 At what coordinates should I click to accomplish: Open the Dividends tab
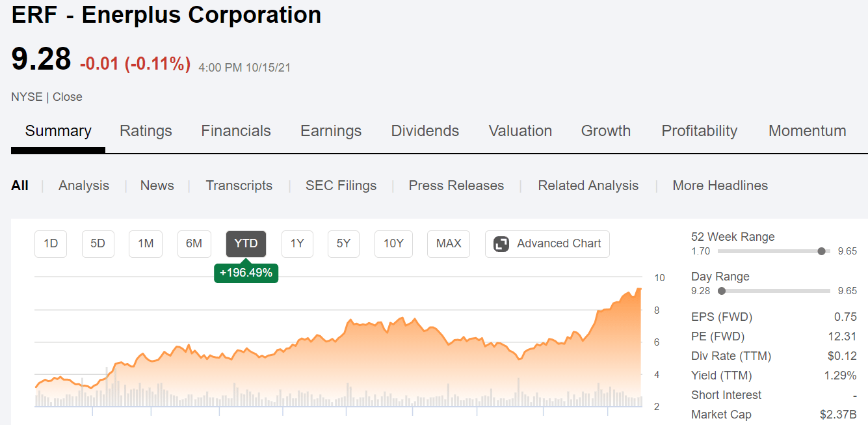425,131
